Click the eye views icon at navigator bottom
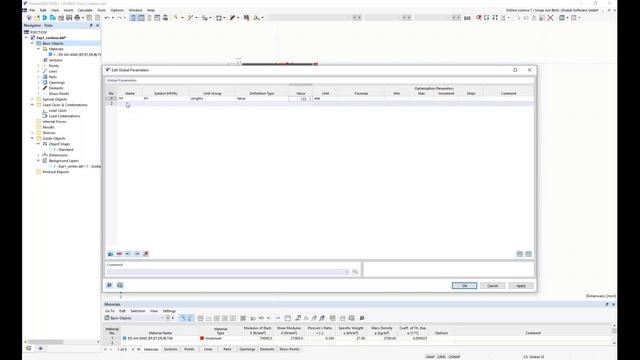 tap(40, 349)
